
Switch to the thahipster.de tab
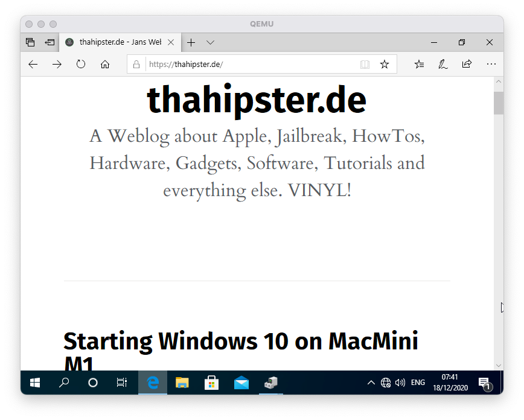[115, 42]
